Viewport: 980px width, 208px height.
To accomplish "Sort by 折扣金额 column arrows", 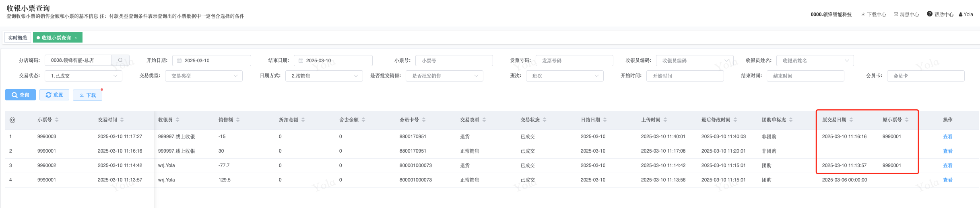I will 303,120.
